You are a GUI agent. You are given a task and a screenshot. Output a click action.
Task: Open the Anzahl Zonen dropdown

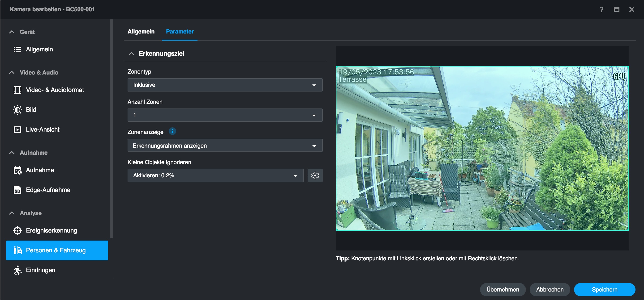click(x=225, y=115)
